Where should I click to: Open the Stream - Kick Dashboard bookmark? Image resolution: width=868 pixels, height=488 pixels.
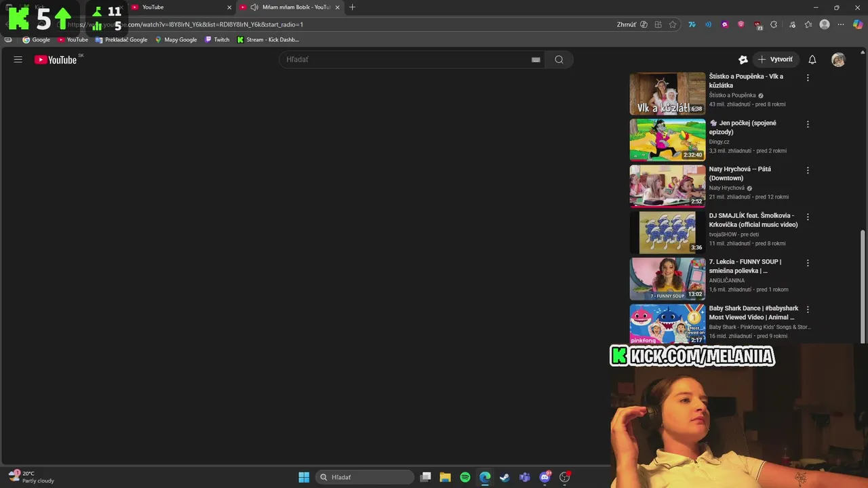tap(268, 39)
